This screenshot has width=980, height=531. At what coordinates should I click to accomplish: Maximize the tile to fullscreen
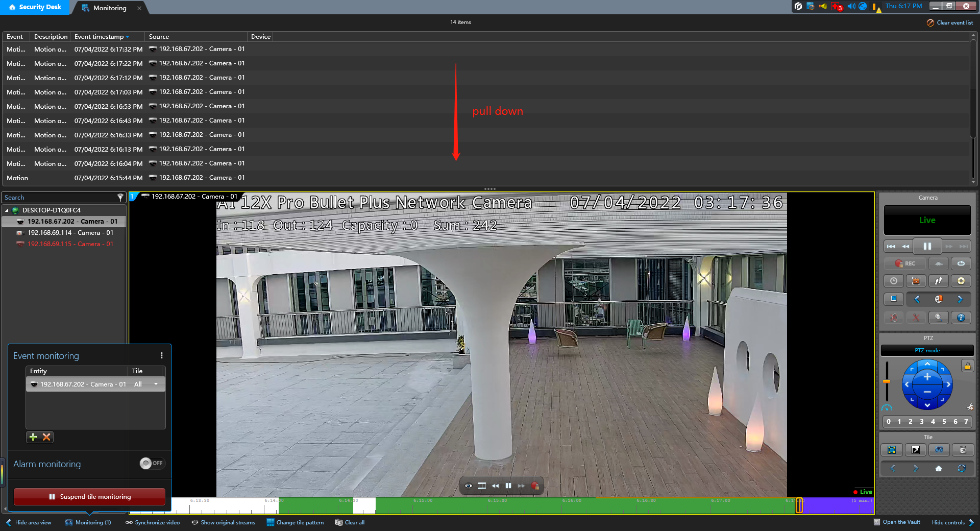(x=892, y=450)
